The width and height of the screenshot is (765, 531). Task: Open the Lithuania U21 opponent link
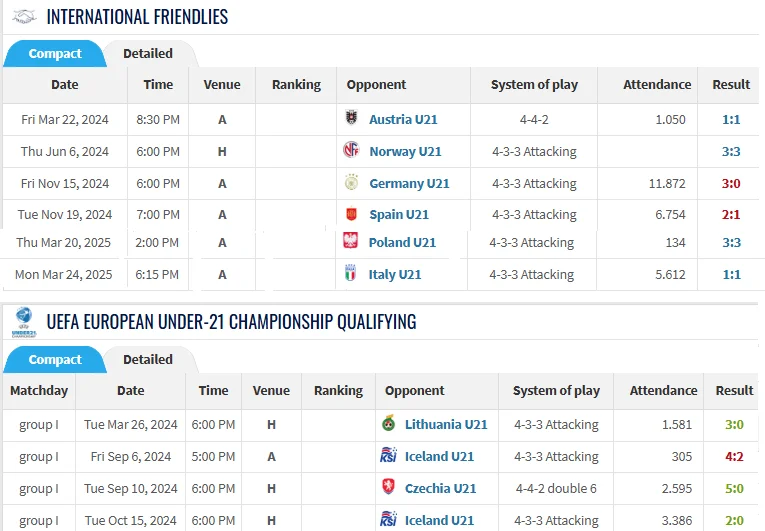tap(446, 424)
